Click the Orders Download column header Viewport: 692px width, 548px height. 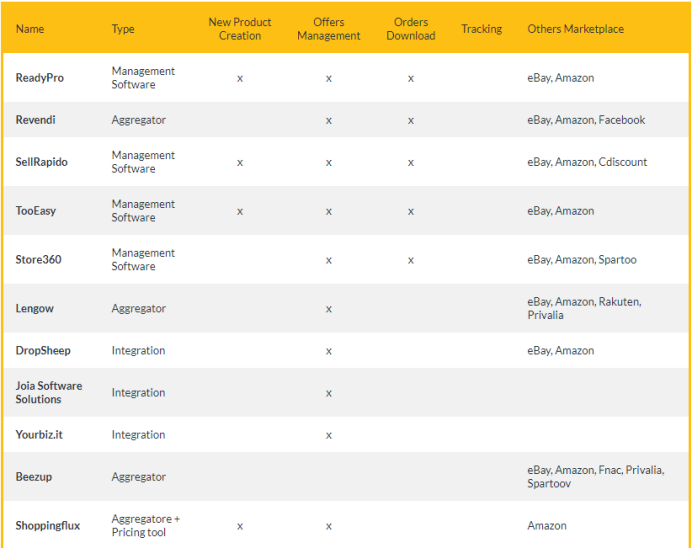pyautogui.click(x=411, y=29)
